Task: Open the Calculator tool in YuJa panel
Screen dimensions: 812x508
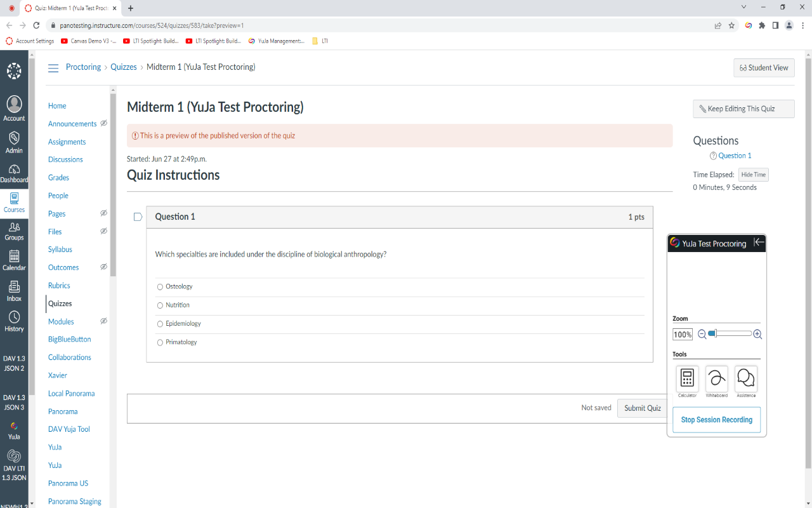Action: click(x=687, y=378)
